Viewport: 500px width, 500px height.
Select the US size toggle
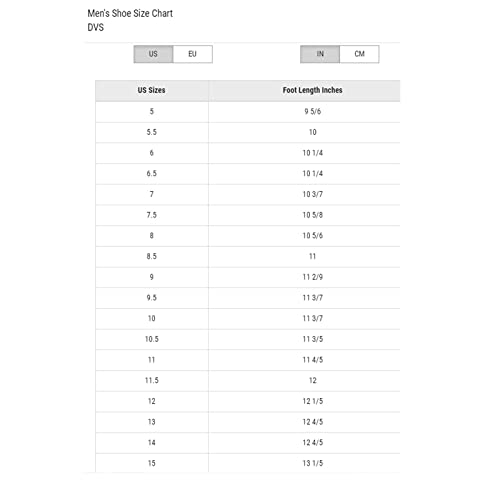[153, 54]
